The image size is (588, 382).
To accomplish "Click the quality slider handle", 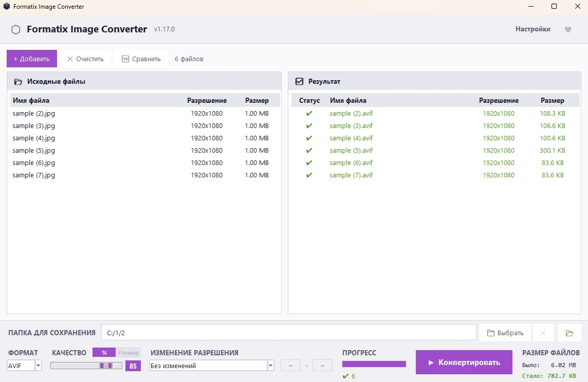I will click(106, 366).
